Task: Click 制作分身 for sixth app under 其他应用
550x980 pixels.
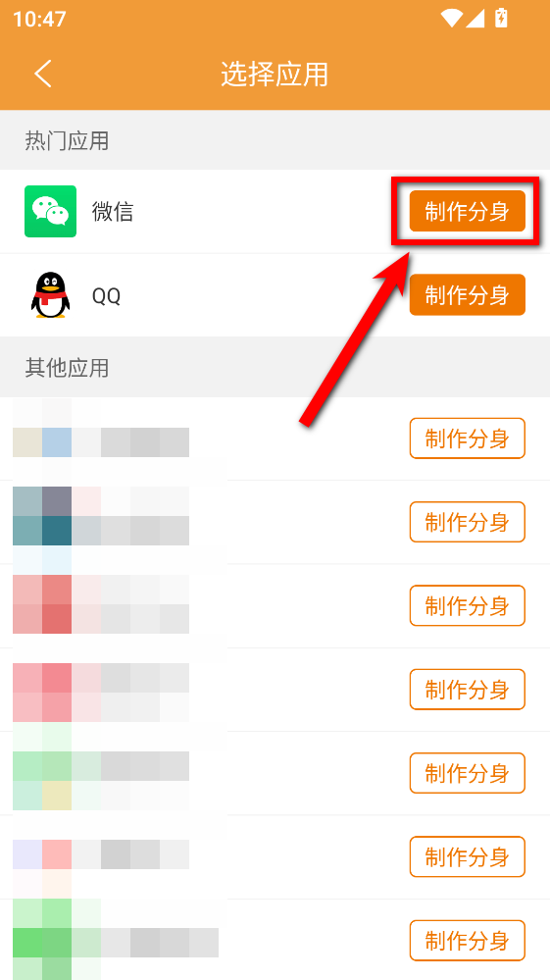Action: coord(467,856)
